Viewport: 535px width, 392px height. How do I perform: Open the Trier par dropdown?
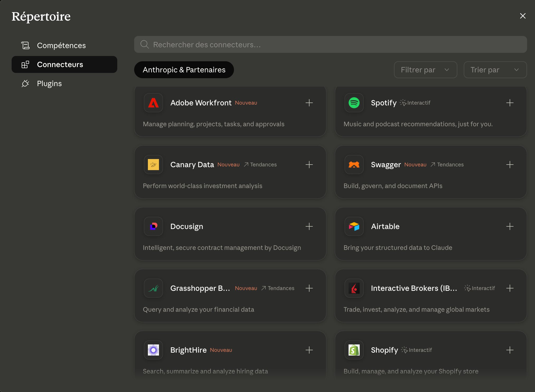[x=495, y=70]
